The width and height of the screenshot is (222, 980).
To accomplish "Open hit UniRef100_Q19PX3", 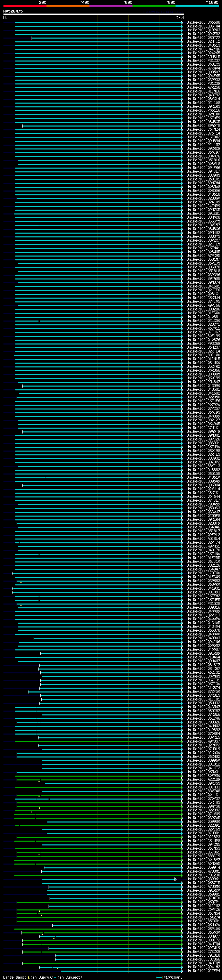I will pyautogui.click(x=203, y=30).
